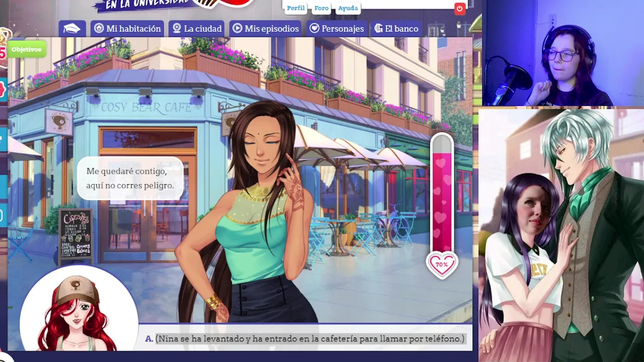Click the couple illustration overlay image
The image size is (644, 362).
point(561,235)
